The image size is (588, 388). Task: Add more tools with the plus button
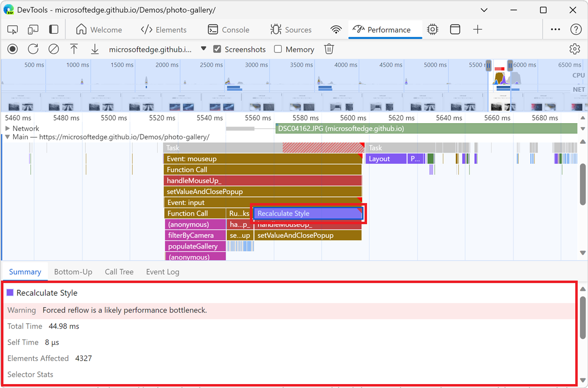tap(477, 29)
